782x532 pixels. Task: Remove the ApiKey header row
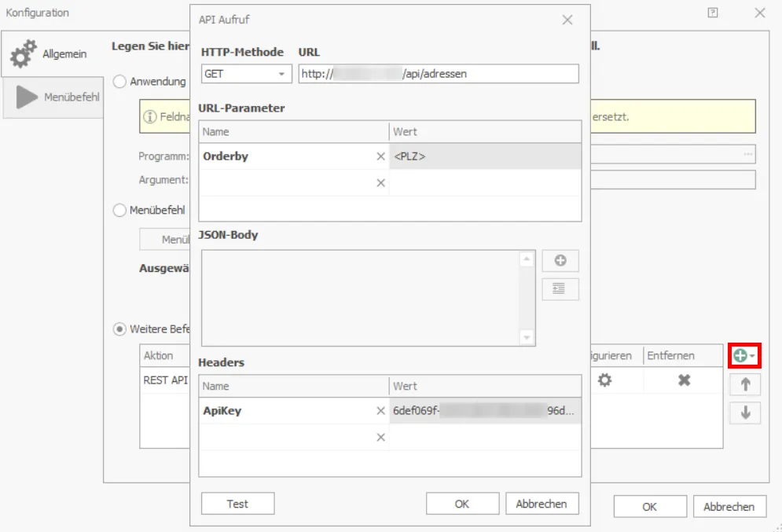[380, 411]
